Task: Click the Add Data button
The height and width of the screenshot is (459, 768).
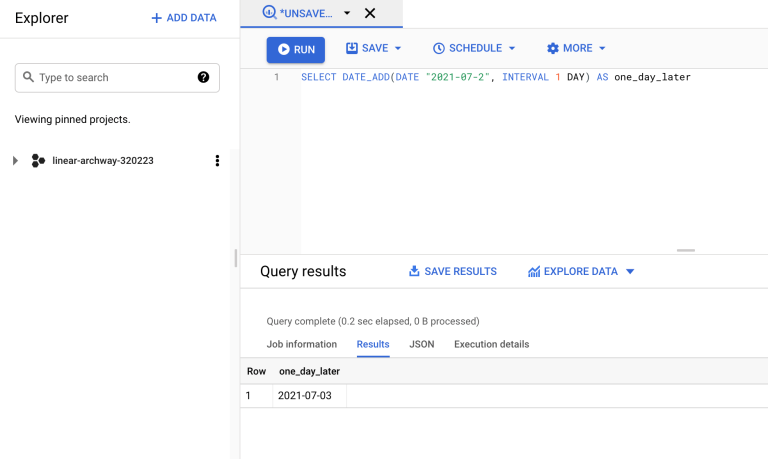Action: pyautogui.click(x=183, y=18)
